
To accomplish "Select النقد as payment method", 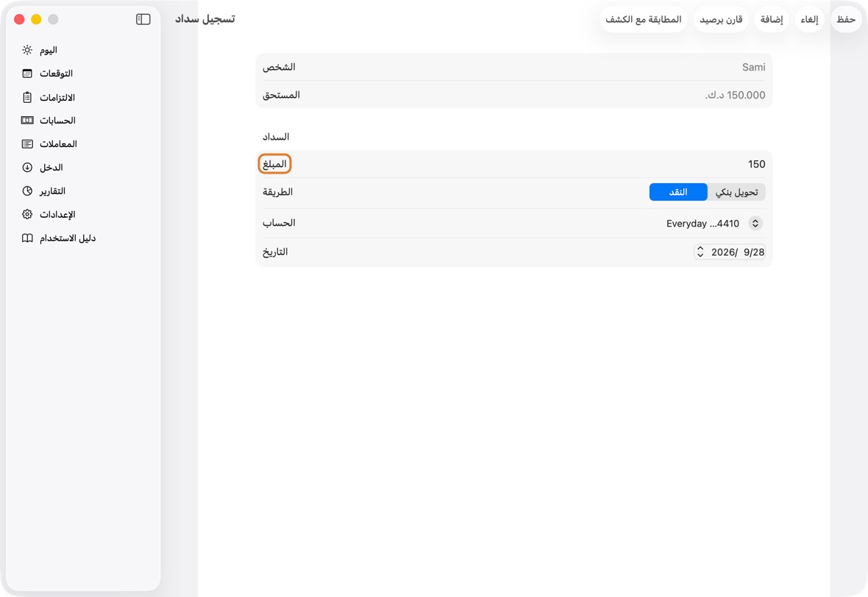I will [678, 192].
